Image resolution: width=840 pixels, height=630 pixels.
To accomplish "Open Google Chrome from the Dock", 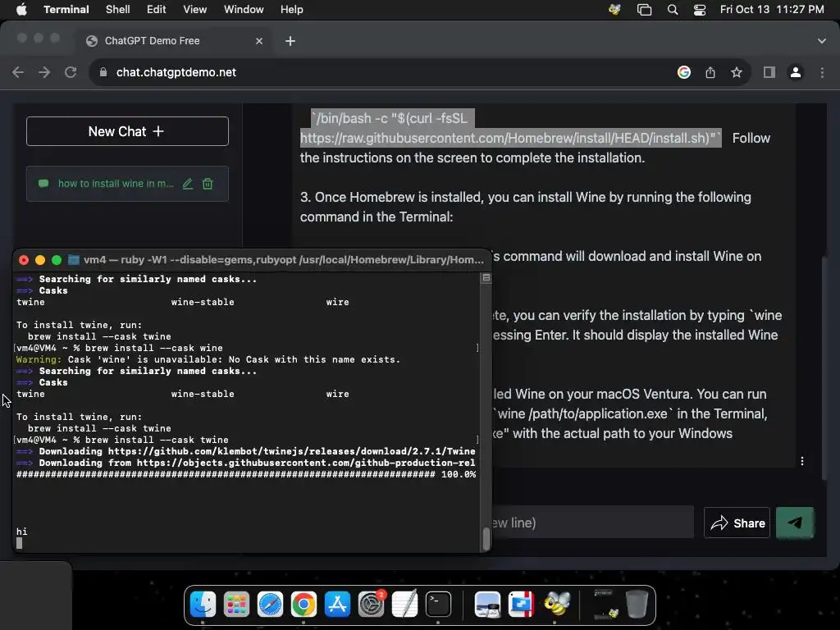I will coord(304,605).
